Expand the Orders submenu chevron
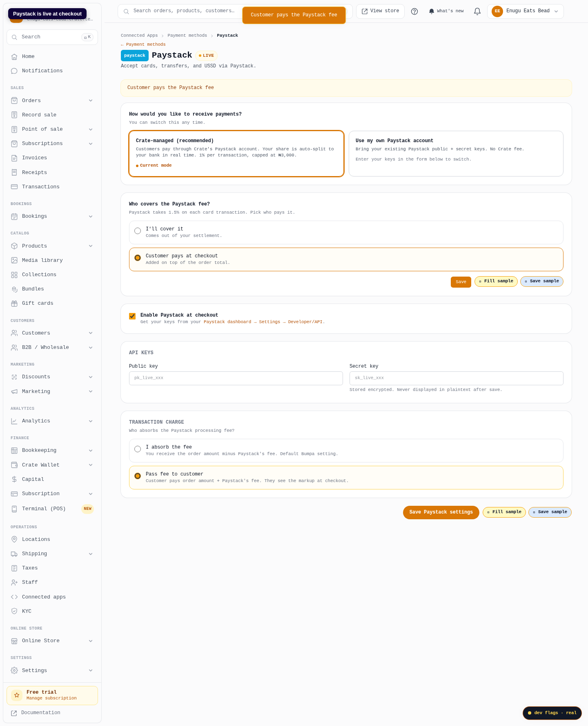588x726 pixels. [x=91, y=101]
